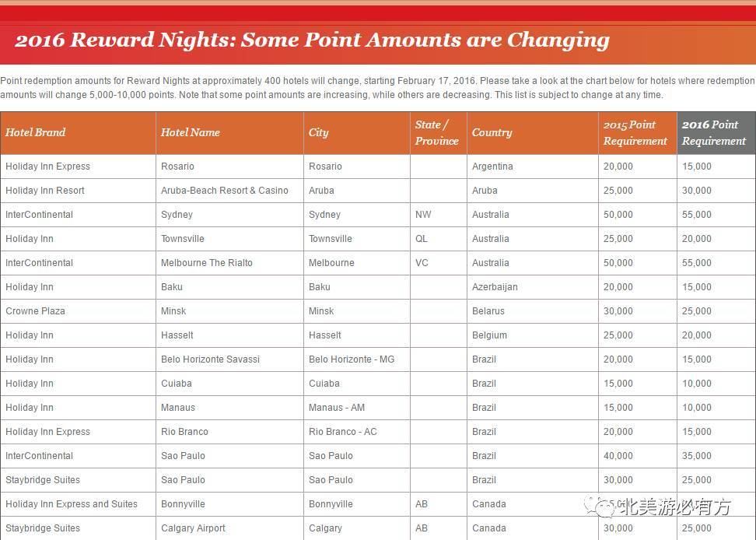The height and width of the screenshot is (540, 756).
Task: Click the Azerbaijan country cell
Action: point(533,287)
